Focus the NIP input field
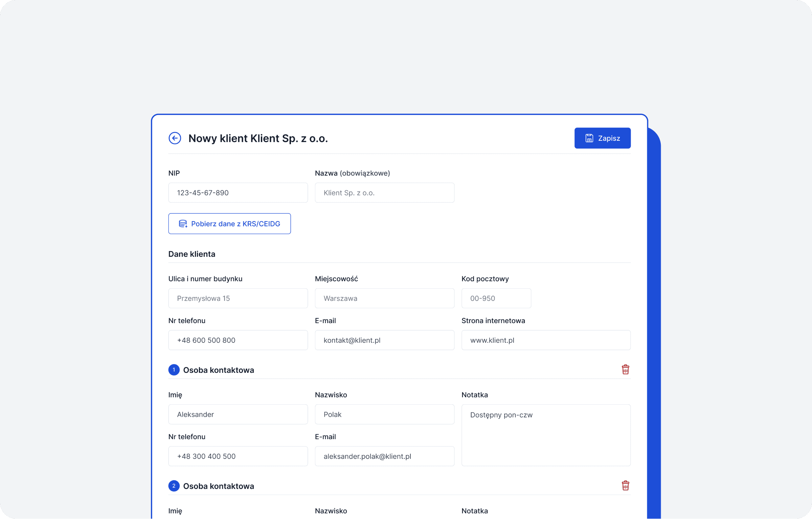The image size is (812, 519). tap(238, 193)
